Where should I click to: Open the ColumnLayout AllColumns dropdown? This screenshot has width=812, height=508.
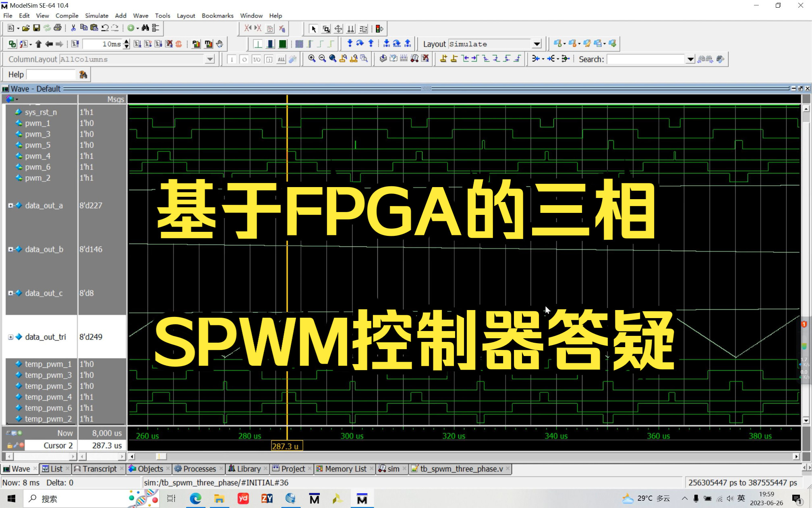tap(210, 59)
